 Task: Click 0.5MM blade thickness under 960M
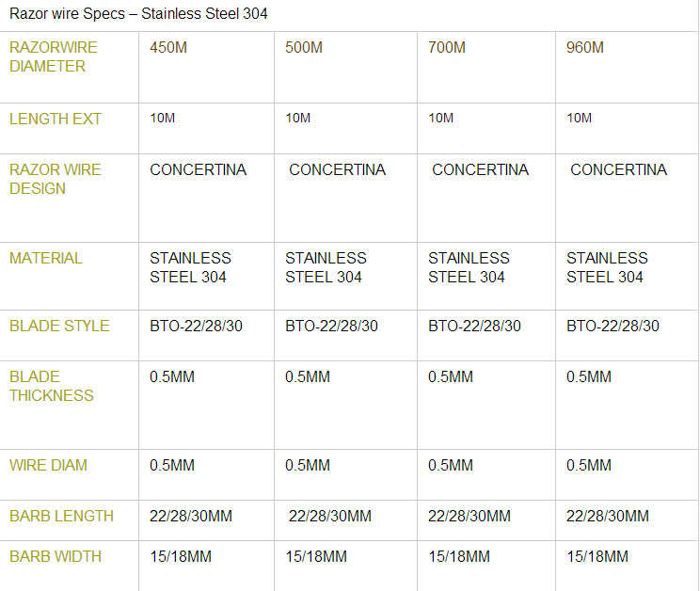point(589,376)
